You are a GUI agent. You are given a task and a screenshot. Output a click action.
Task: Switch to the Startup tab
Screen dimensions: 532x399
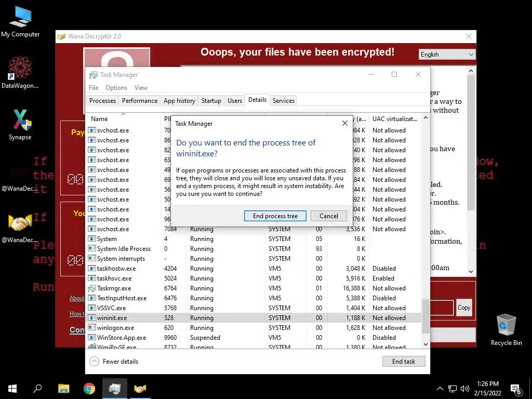211,101
